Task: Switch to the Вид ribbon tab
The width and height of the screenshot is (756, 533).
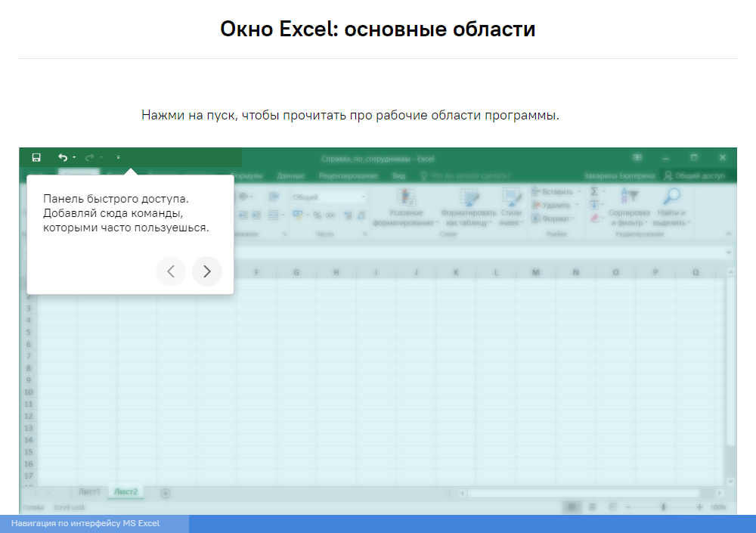Action: coord(398,176)
